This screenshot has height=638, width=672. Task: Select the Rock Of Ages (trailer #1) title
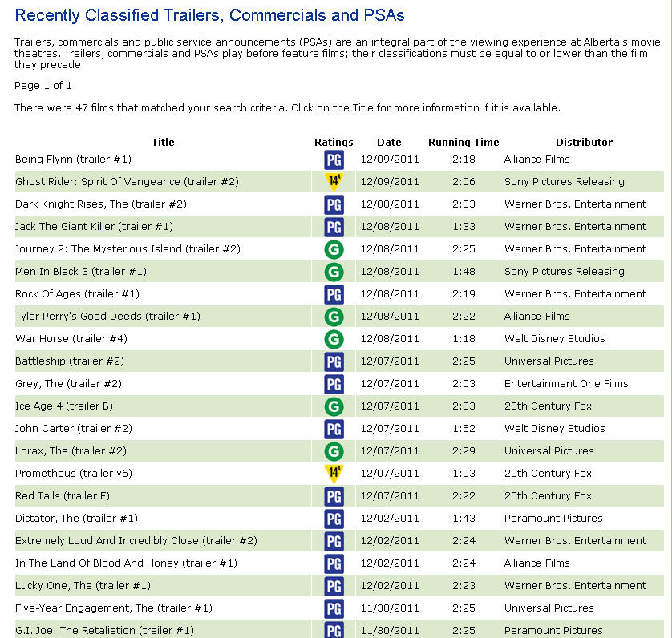pyautogui.click(x=77, y=294)
